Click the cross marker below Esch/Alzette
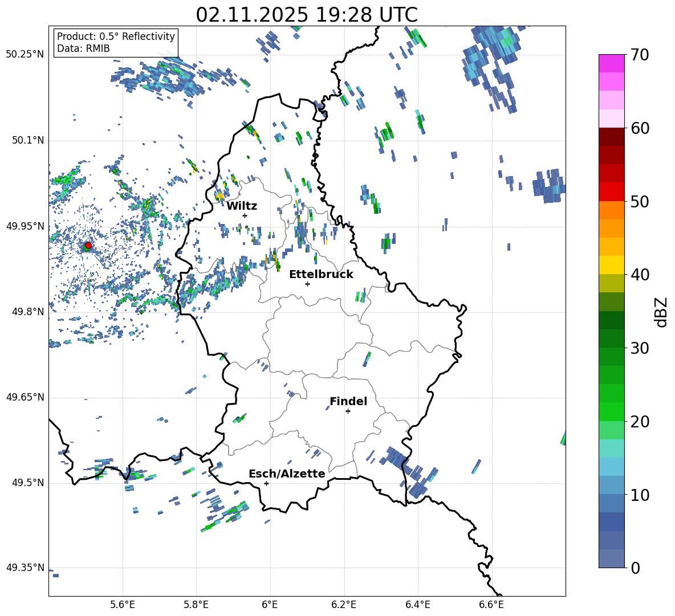Viewport: 675px width, 616px height. 266,483
